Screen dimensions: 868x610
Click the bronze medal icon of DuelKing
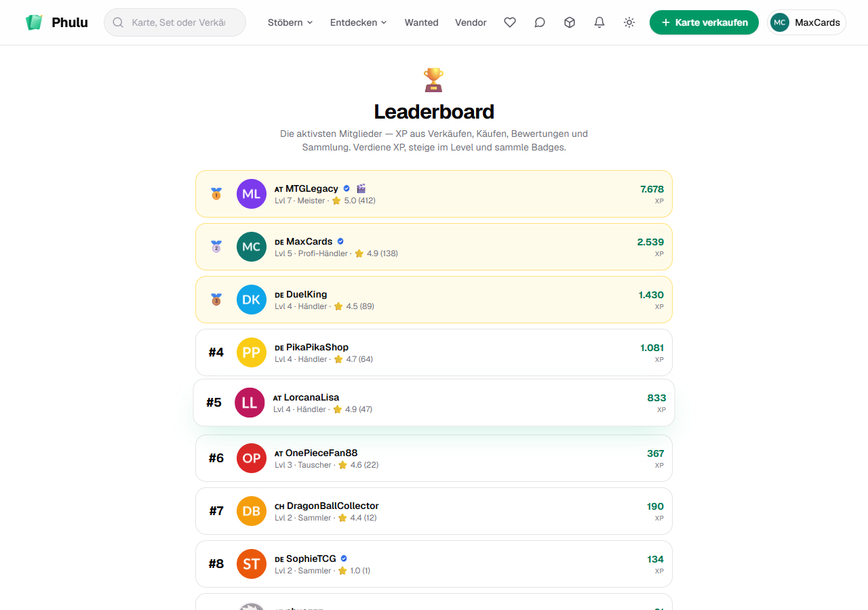216,300
